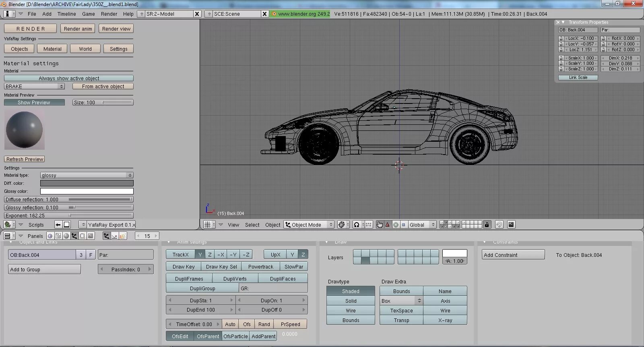This screenshot has width=644, height=347.
Task: Open Shading context sphere icon in Panels
Action: (x=66, y=236)
